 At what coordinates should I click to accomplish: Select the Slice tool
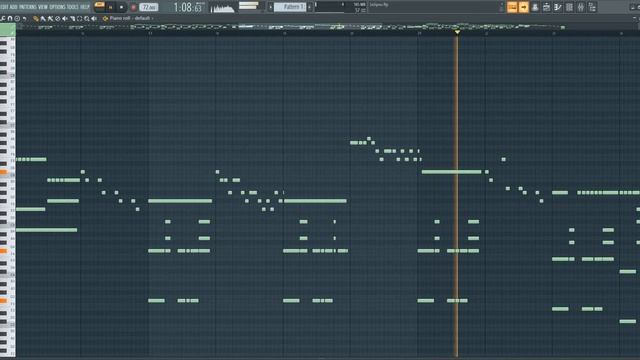[x=72, y=18]
